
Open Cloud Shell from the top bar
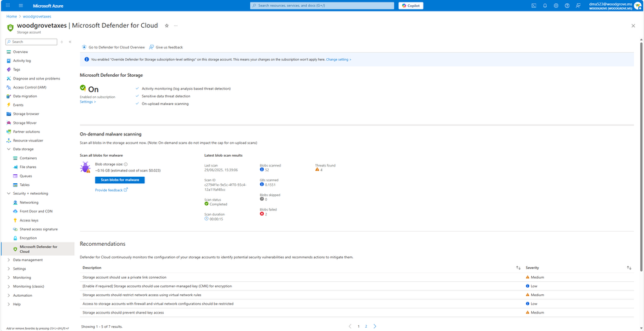coord(534,5)
